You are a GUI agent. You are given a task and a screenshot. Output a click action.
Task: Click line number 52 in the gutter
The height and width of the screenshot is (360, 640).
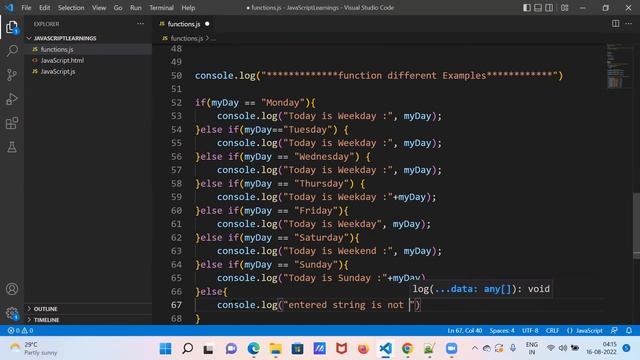click(x=176, y=102)
